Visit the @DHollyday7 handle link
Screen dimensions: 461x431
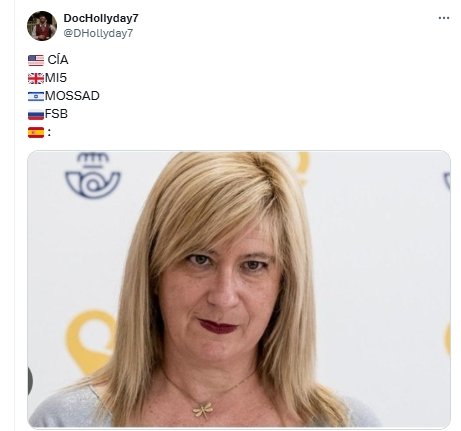point(98,33)
